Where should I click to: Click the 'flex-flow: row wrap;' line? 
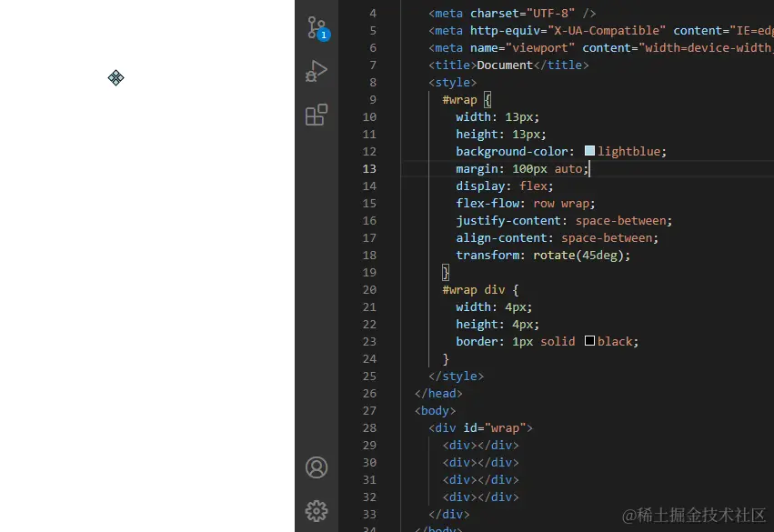click(x=525, y=204)
